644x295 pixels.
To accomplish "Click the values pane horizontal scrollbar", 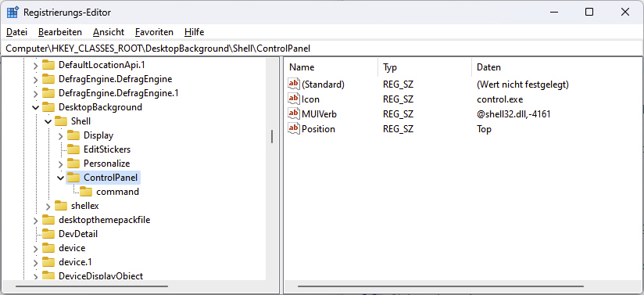I will coord(441,286).
